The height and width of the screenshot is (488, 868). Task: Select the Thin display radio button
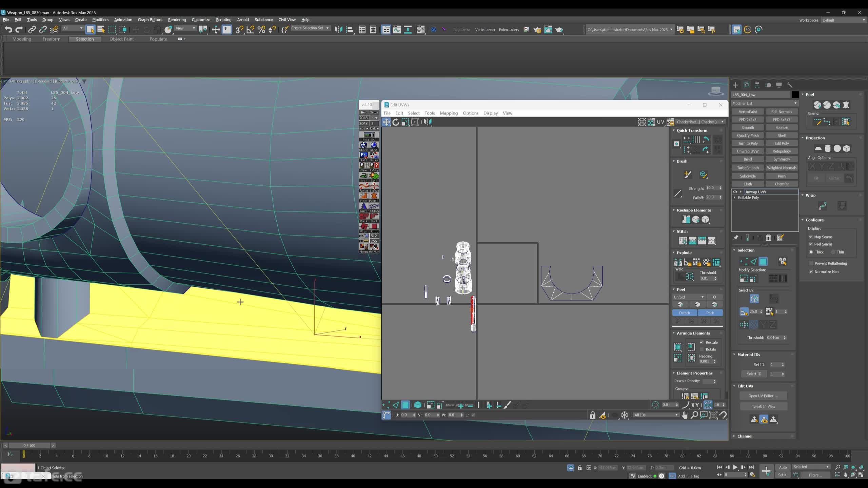tap(833, 252)
